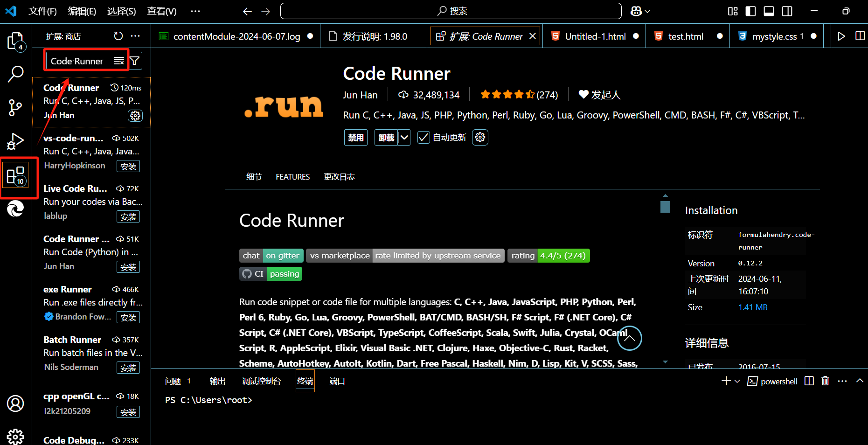The image size is (868, 445).
Task: Install the Batch Runner extension
Action: [128, 368]
